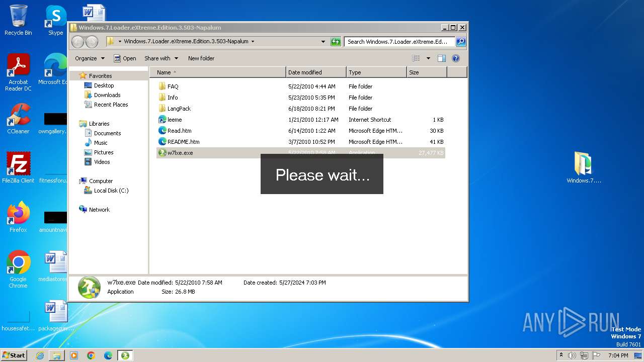Select the LangPack folder
The image size is (644, 362).
pos(179,109)
